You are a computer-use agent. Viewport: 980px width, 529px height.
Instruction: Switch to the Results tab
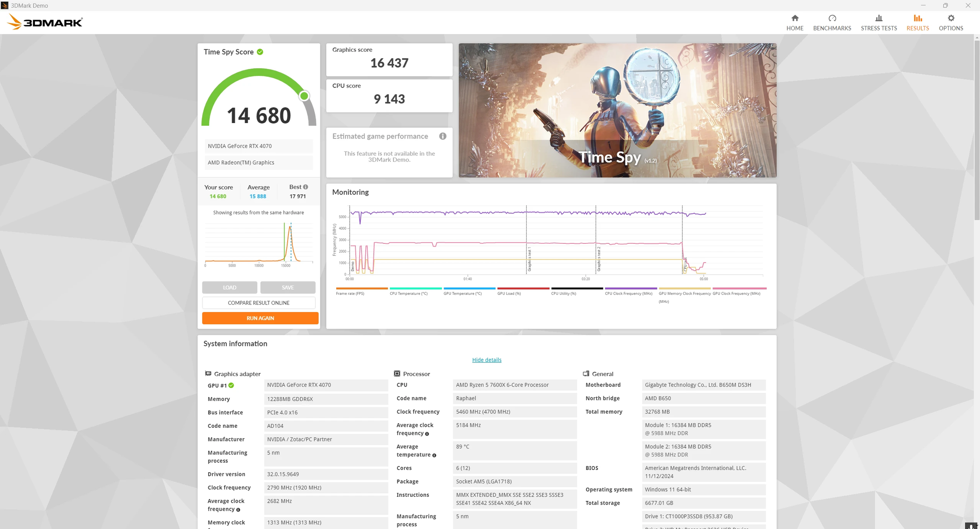917,22
